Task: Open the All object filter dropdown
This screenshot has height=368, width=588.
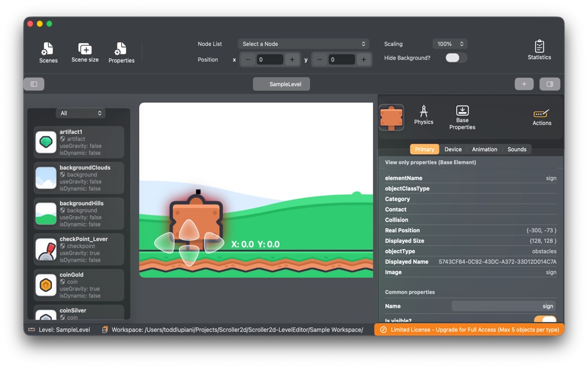Action: point(80,113)
